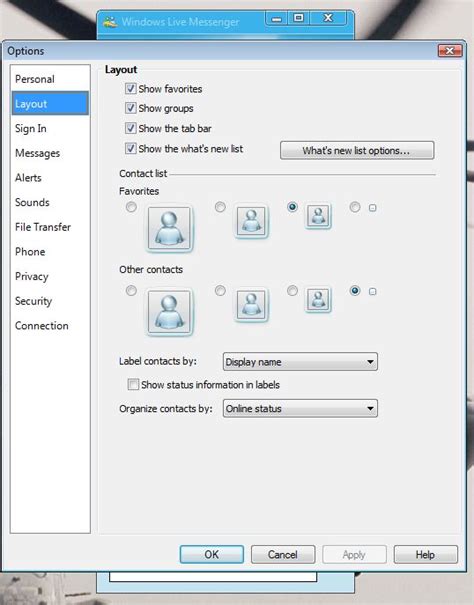The width and height of the screenshot is (474, 605).
Task: Click the small avatar icon under Other contacts
Action: [318, 299]
